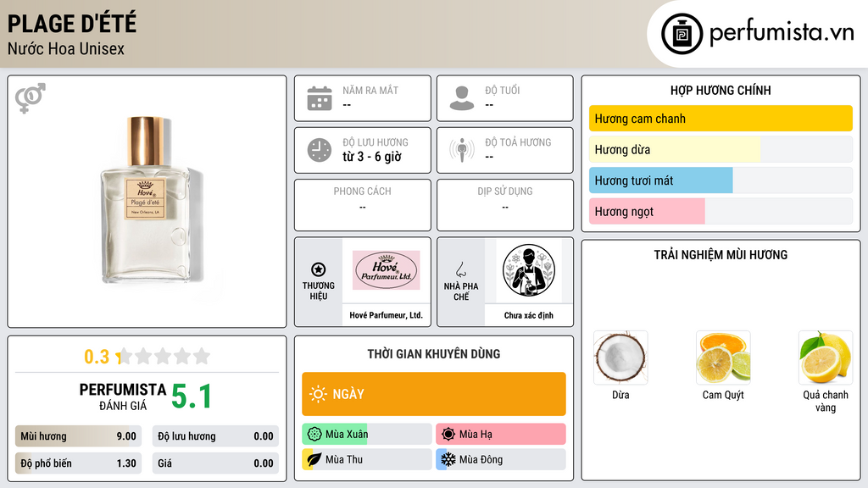This screenshot has height=488, width=868.
Task: Open the Plage d'été perfume bottle image
Action: tap(147, 200)
